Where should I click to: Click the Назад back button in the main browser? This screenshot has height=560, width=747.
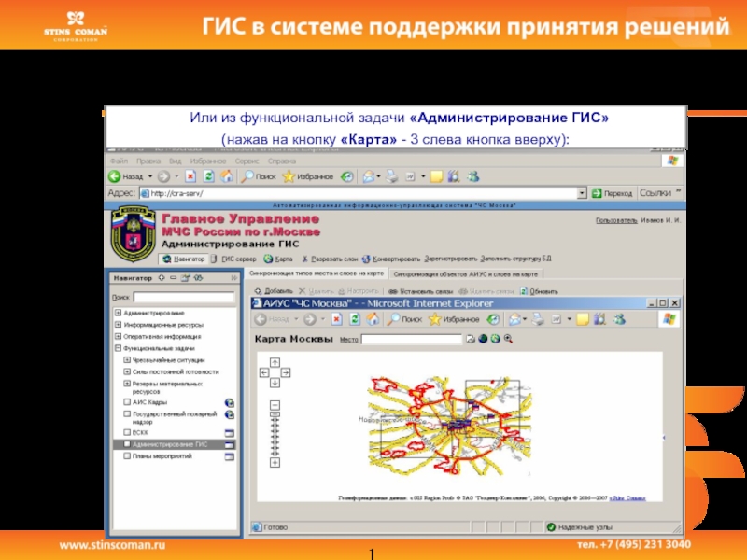[x=125, y=176]
